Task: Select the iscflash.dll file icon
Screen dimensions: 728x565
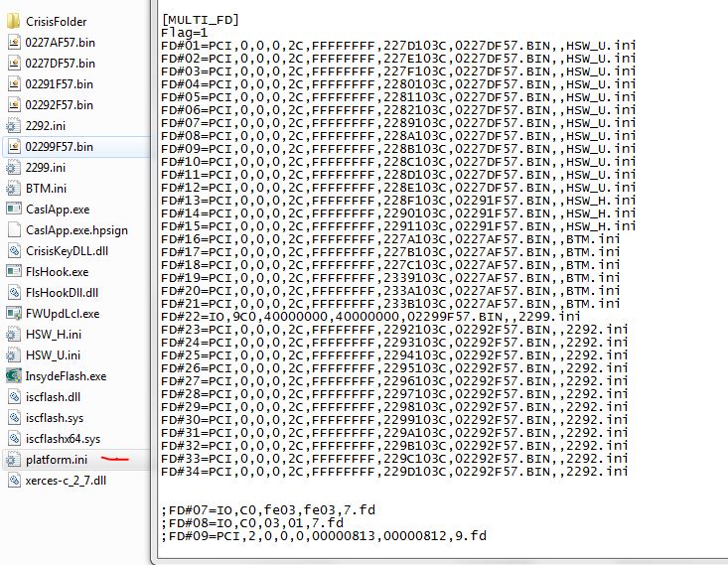Action: pyautogui.click(x=14, y=397)
